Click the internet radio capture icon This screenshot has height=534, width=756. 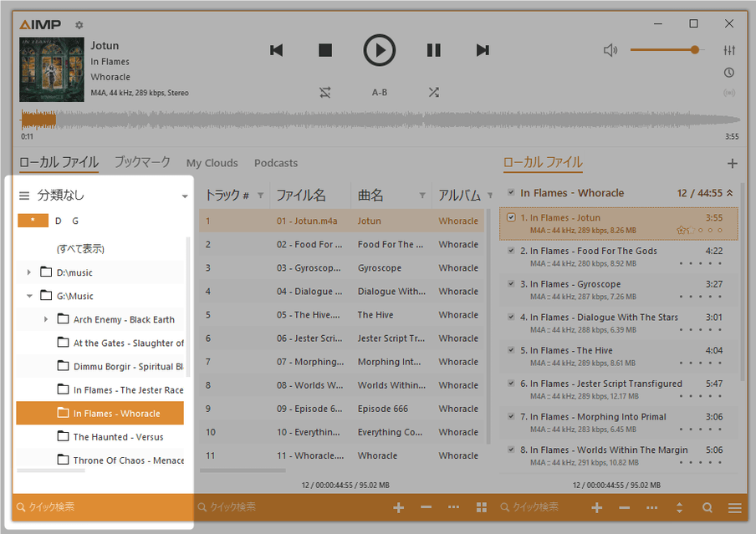729,93
